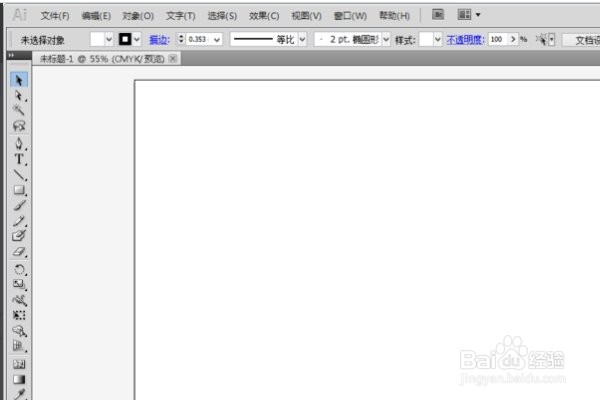Select the Gradient tool

(19, 379)
